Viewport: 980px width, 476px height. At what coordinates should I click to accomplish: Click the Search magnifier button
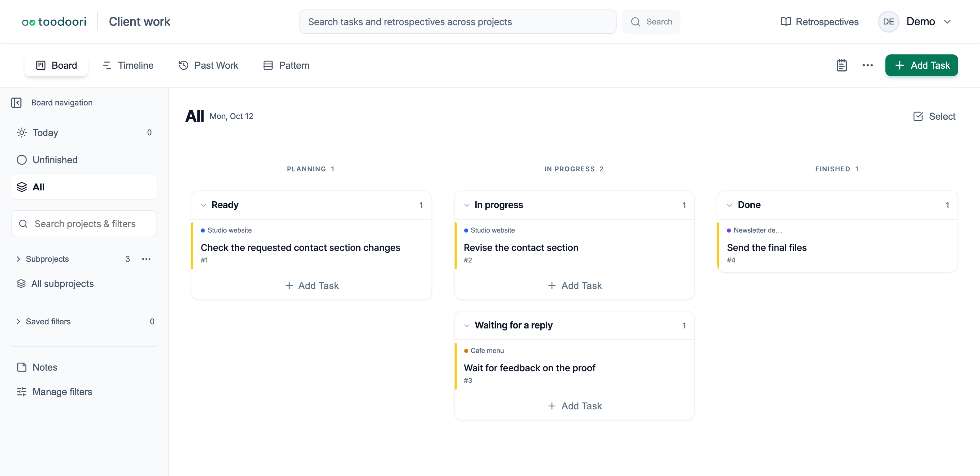coord(651,22)
